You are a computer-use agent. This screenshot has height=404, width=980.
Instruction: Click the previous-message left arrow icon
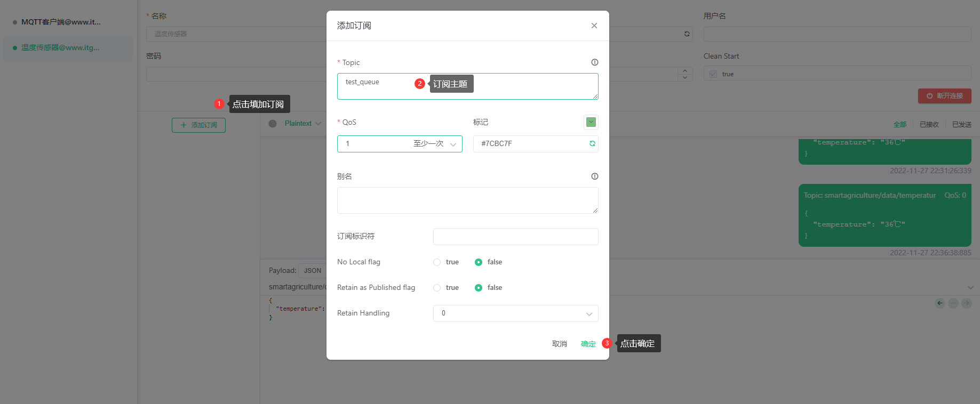coord(940,303)
